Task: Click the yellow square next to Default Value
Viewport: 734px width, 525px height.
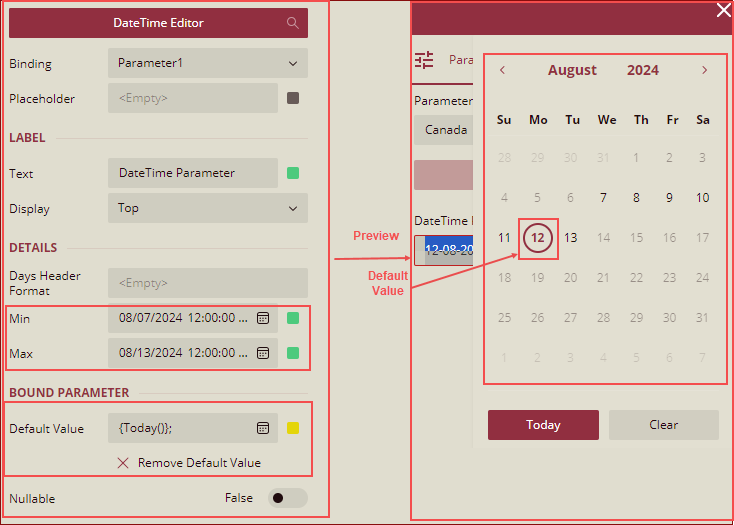Action: point(293,428)
